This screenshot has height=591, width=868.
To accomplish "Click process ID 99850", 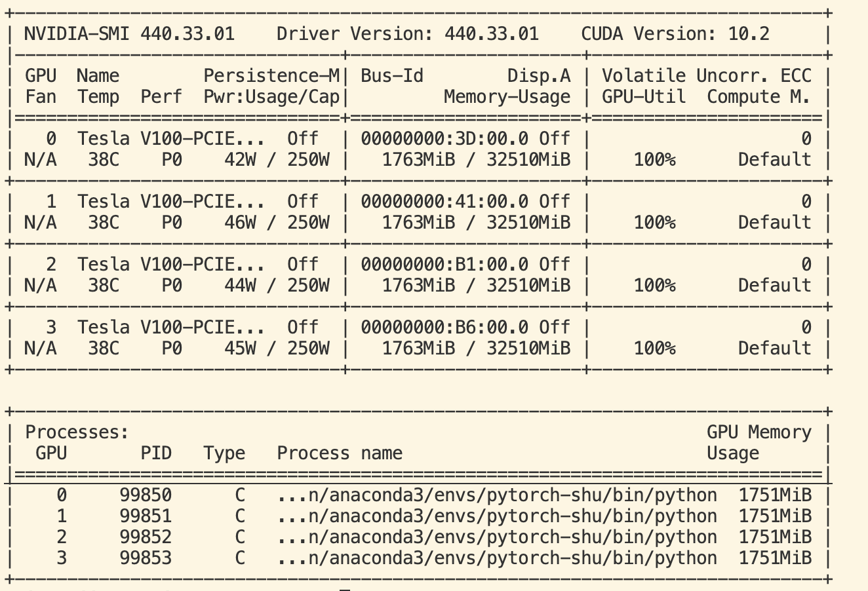I will coord(146,495).
